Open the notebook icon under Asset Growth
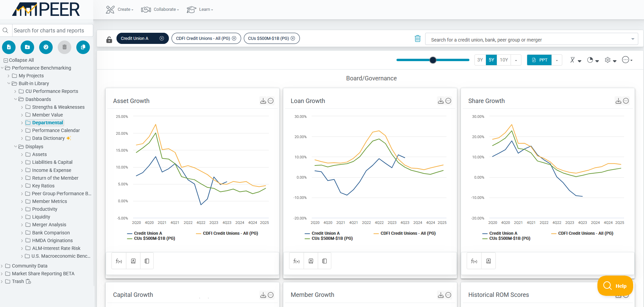The image size is (644, 307). click(147, 261)
